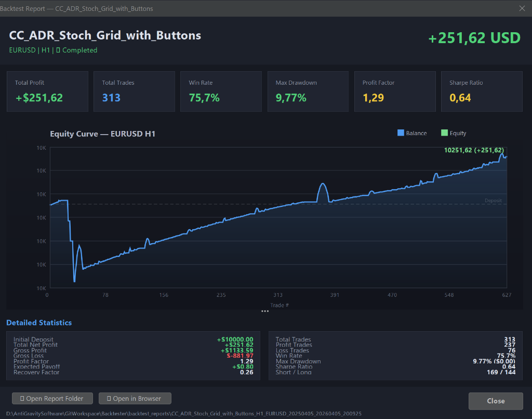Hide the Equity curve via legend entry
The height and width of the screenshot is (419, 532).
(453, 133)
